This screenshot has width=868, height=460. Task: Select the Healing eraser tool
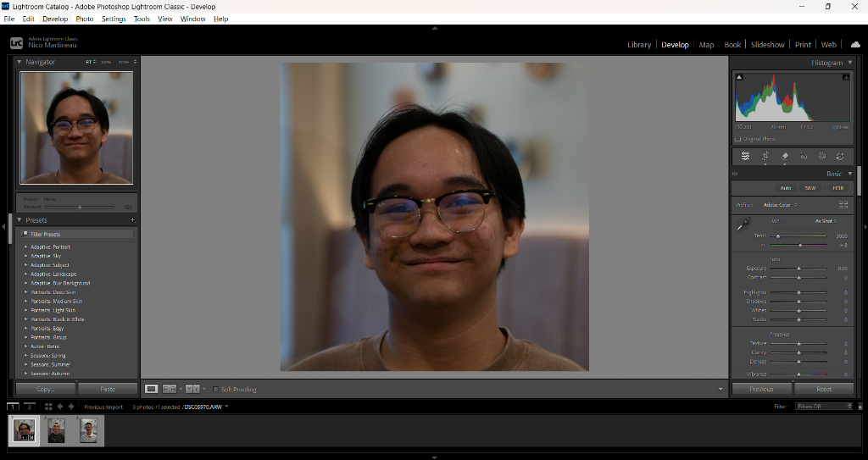(x=784, y=157)
